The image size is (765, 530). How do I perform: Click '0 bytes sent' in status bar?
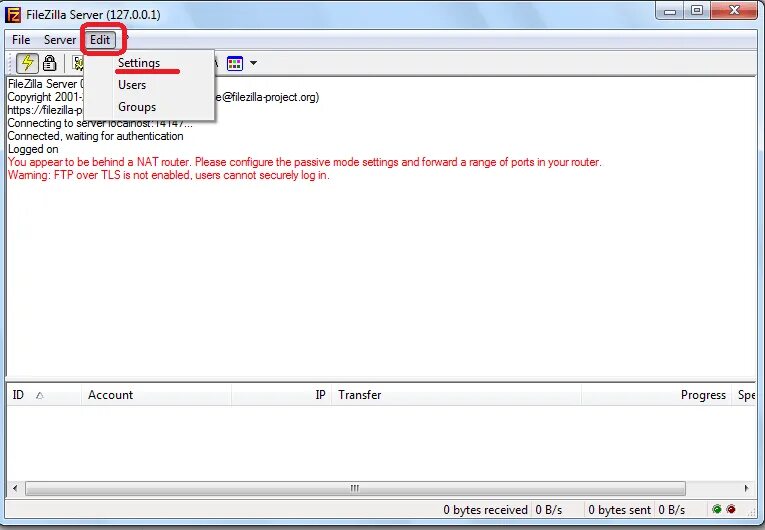point(619,510)
